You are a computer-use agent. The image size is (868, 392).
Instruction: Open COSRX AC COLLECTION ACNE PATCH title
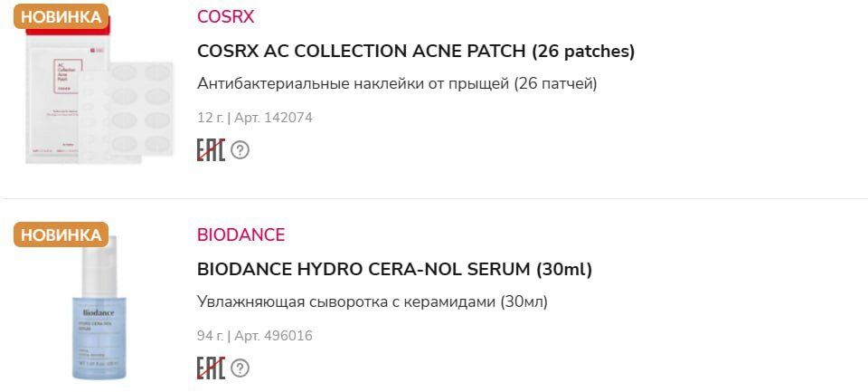point(416,52)
